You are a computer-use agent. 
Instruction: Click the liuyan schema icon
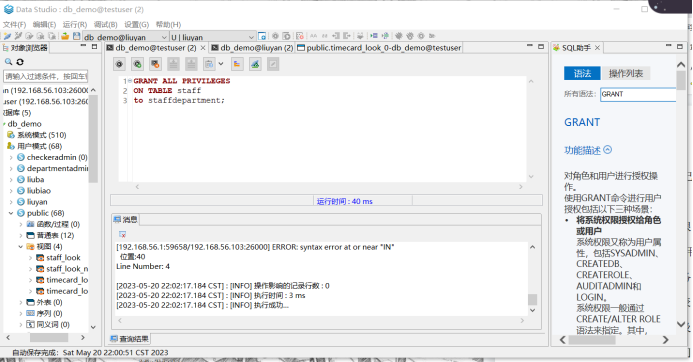point(21,202)
